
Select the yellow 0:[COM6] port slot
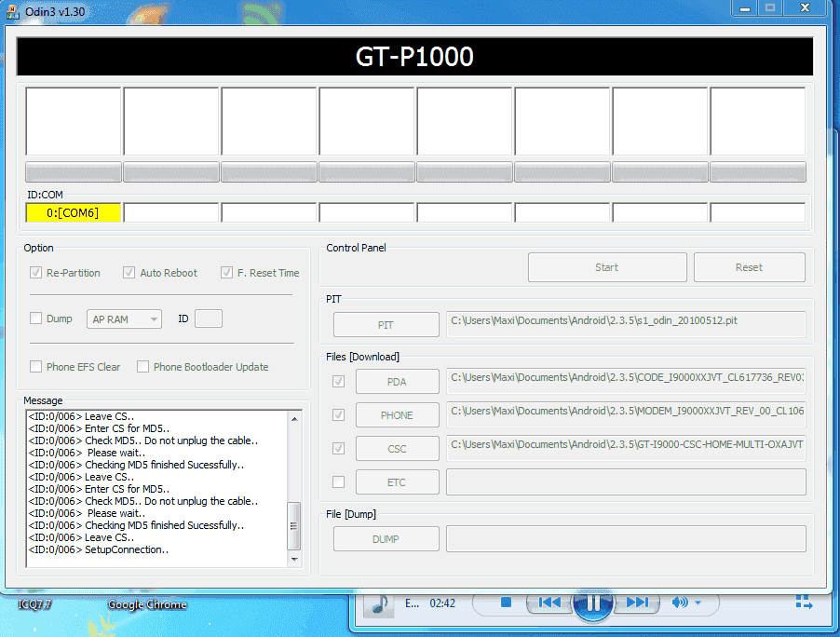click(x=73, y=212)
